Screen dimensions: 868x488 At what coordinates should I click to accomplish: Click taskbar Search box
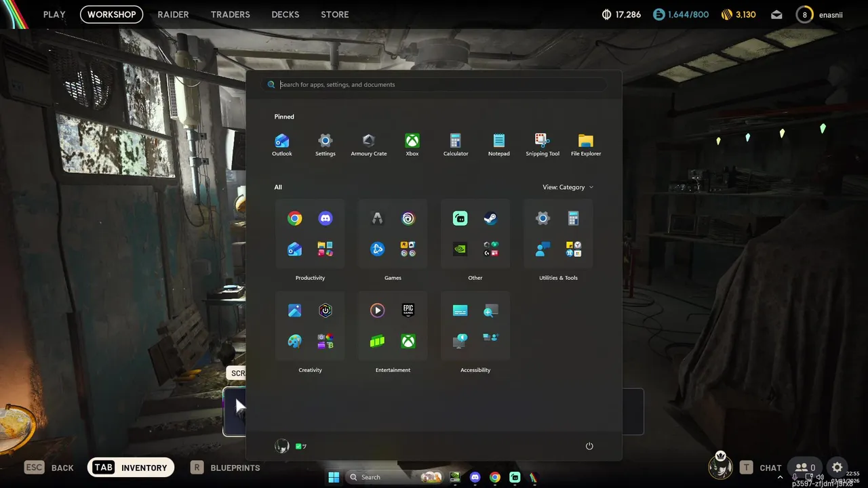(395, 477)
